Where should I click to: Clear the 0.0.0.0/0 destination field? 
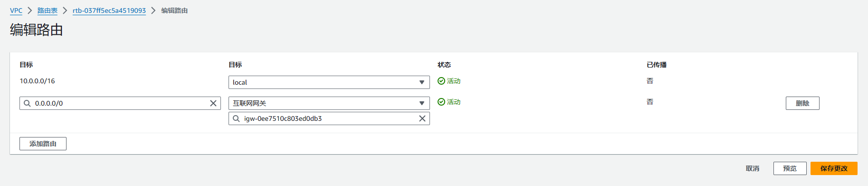pyautogui.click(x=213, y=103)
